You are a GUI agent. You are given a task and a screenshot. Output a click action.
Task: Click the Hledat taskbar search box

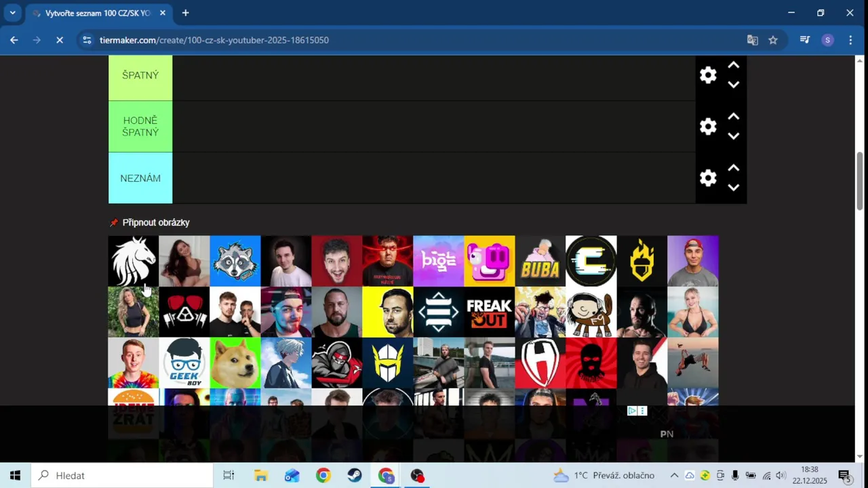(x=122, y=475)
